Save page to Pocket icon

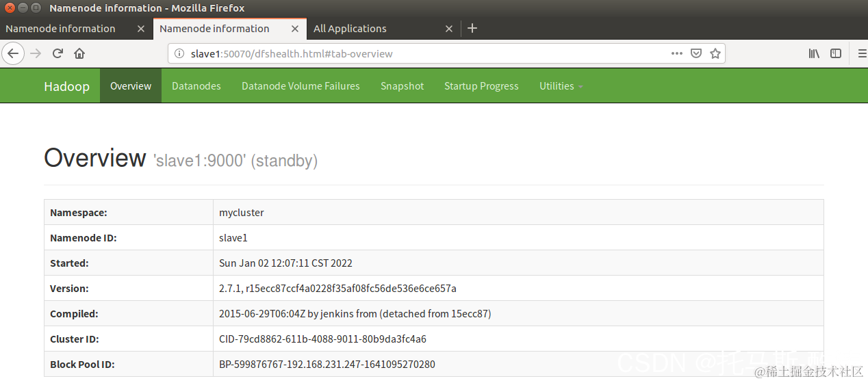point(695,53)
